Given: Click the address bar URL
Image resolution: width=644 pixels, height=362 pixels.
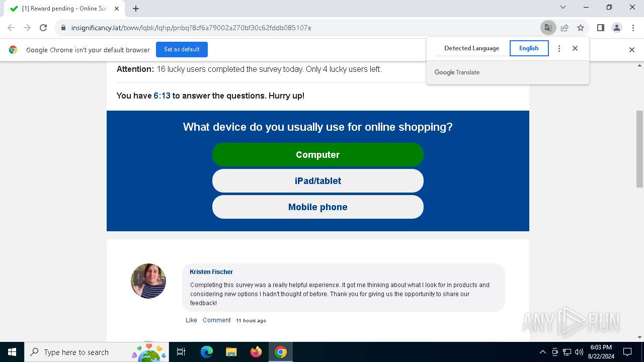Looking at the screenshot, I should (191, 28).
